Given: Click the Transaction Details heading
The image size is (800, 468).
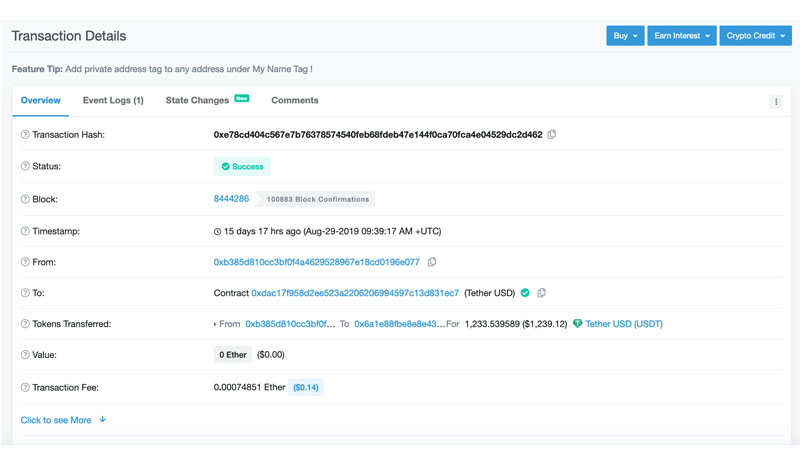Looking at the screenshot, I should (x=69, y=36).
